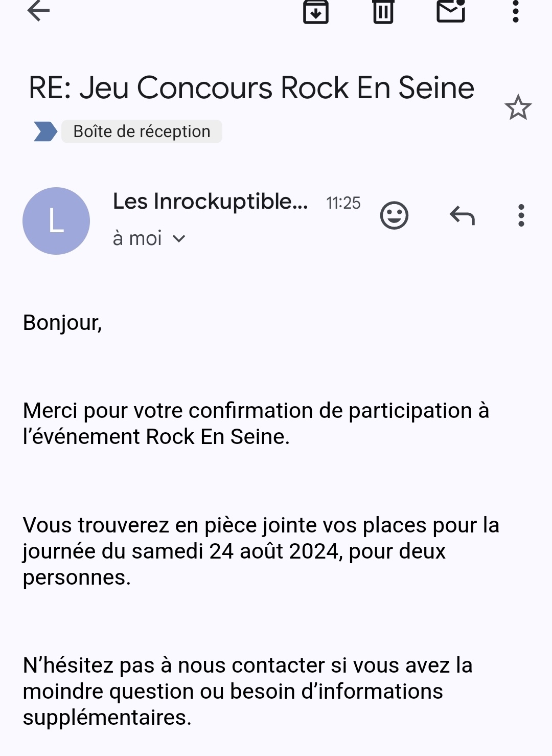Tap the Boîte de réception label
Screen dimensions: 552x756
pos(142,131)
